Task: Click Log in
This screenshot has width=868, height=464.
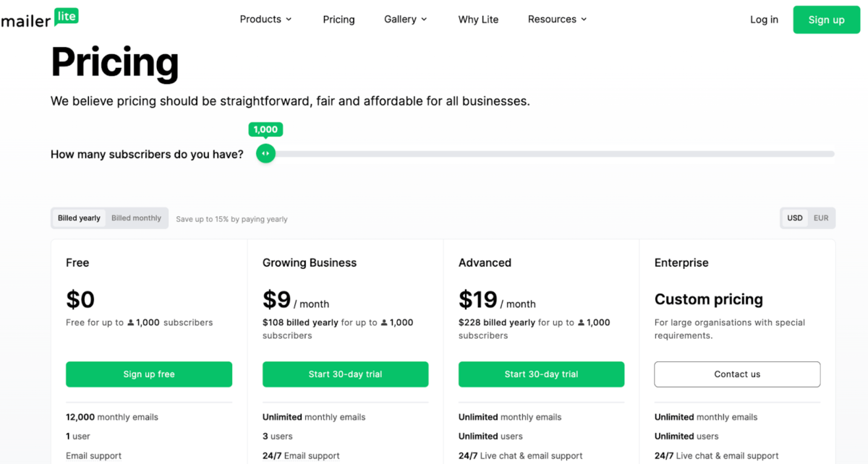Action: pyautogui.click(x=764, y=20)
